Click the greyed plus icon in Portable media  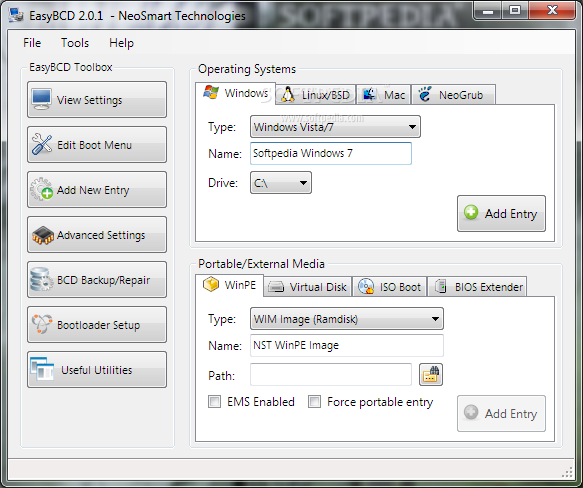pos(471,412)
